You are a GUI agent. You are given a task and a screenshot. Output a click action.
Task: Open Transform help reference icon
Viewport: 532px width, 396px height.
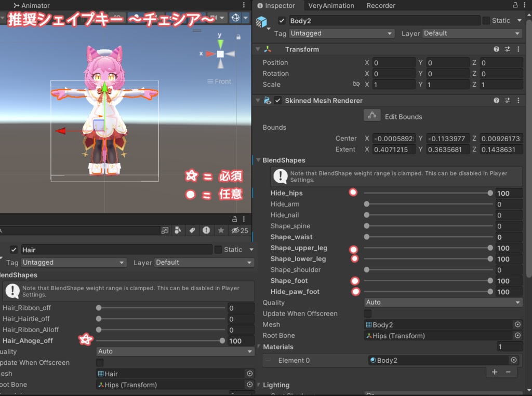click(x=496, y=49)
